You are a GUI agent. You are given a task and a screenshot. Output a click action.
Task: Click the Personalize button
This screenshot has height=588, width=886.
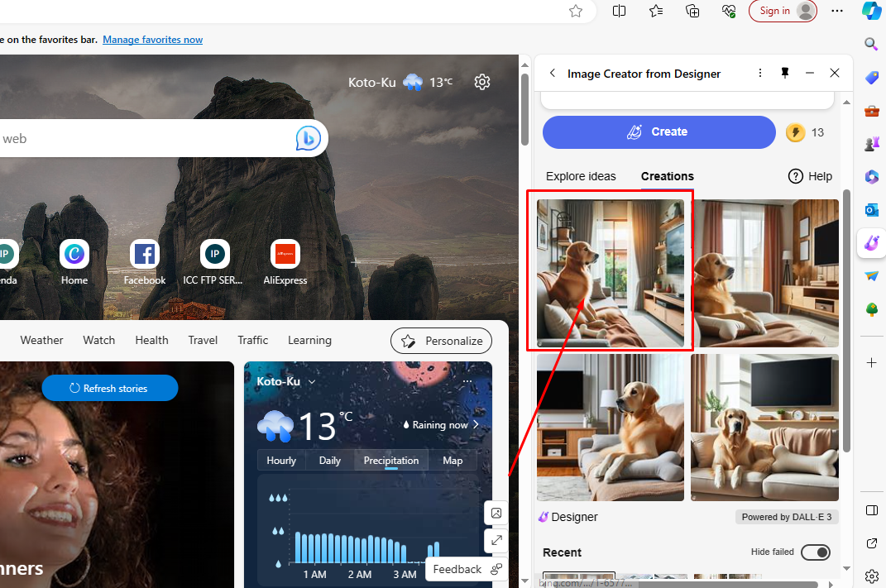(441, 341)
